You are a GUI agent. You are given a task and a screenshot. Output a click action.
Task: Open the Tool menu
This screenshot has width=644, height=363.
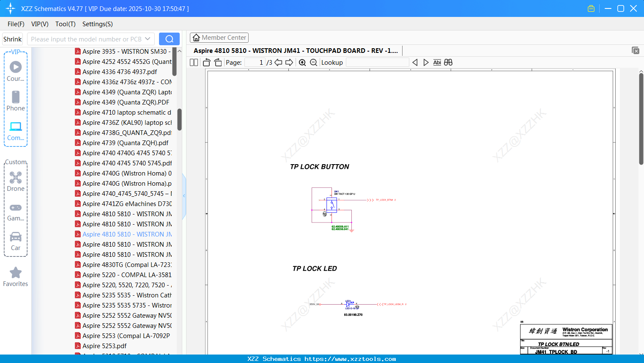coord(66,24)
